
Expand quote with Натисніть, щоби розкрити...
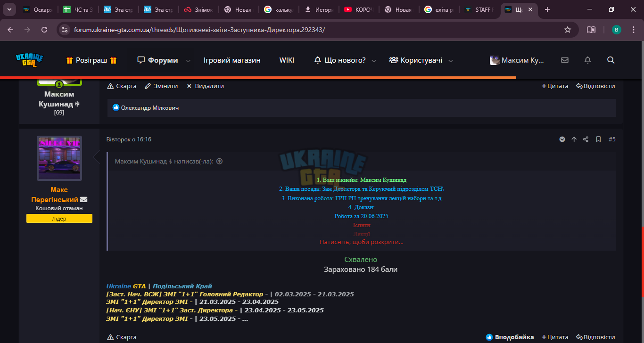(362, 242)
